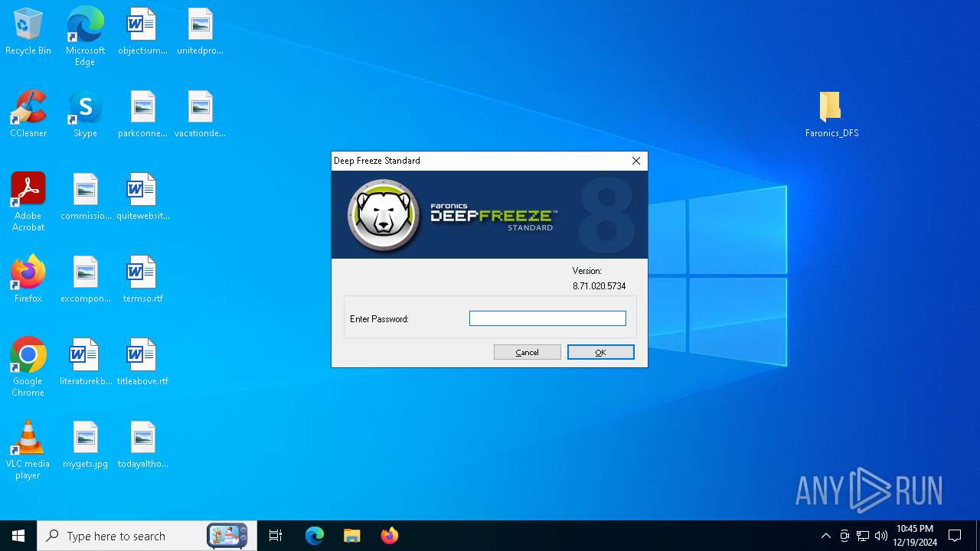Image resolution: width=980 pixels, height=551 pixels.
Task: Select the literaturekb... Word document
Action: [86, 363]
